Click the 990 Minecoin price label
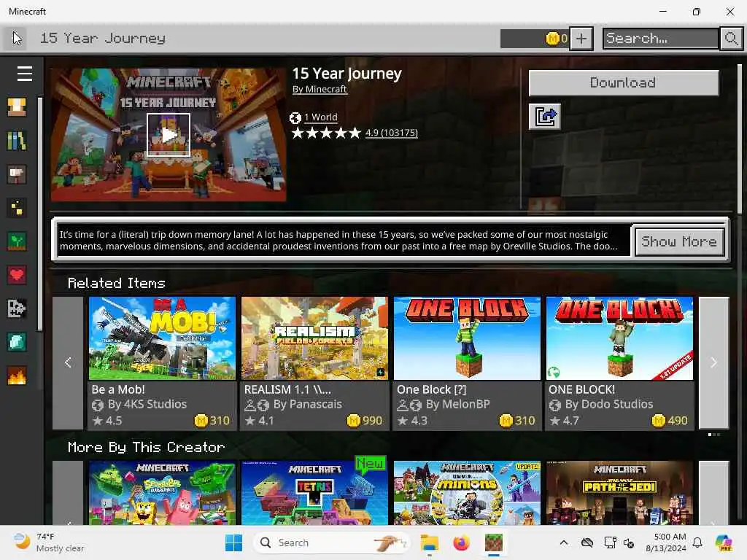Screen dimensions: 747x560 coord(365,421)
